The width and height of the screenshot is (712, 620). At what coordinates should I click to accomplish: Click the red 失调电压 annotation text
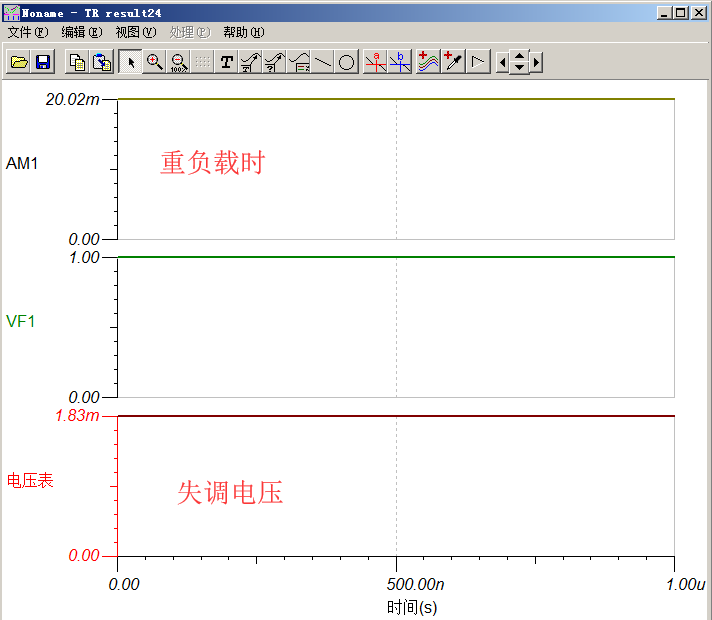pyautogui.click(x=230, y=492)
